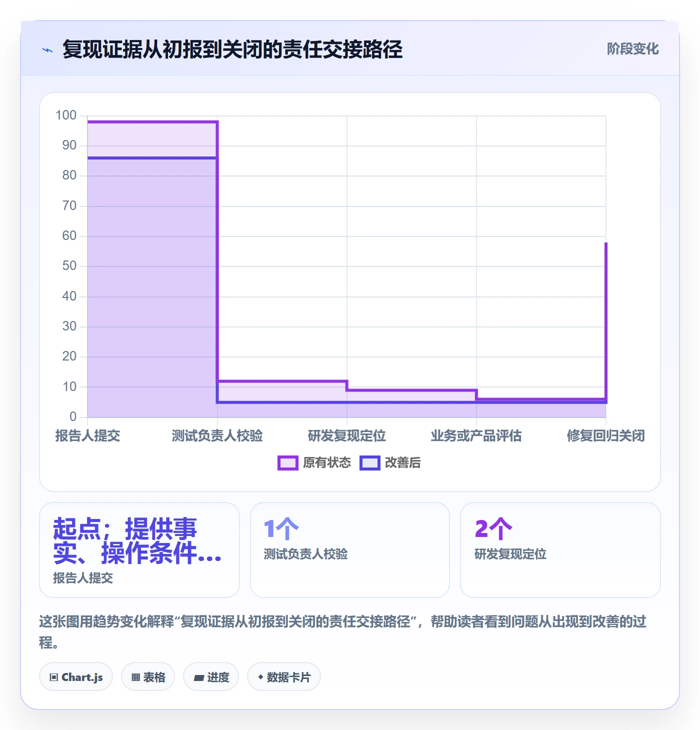The height and width of the screenshot is (730, 700).
Task: Click the 100 y-axis tick label
Action: (66, 115)
